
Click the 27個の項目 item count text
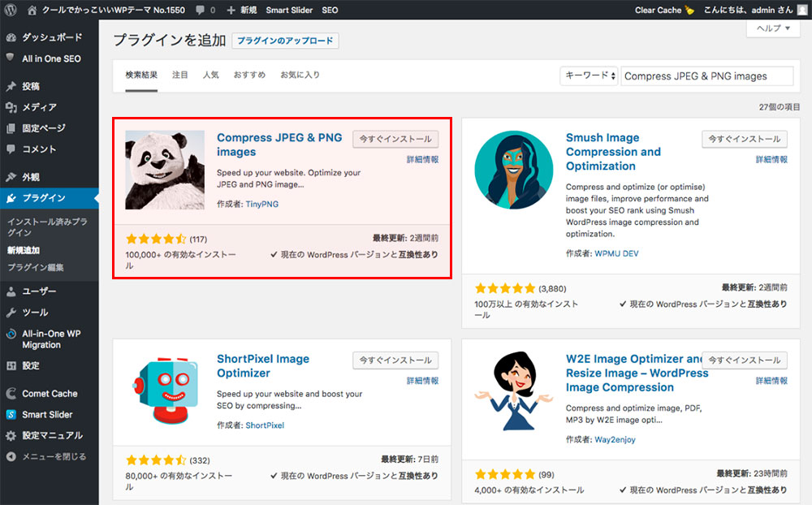[780, 106]
